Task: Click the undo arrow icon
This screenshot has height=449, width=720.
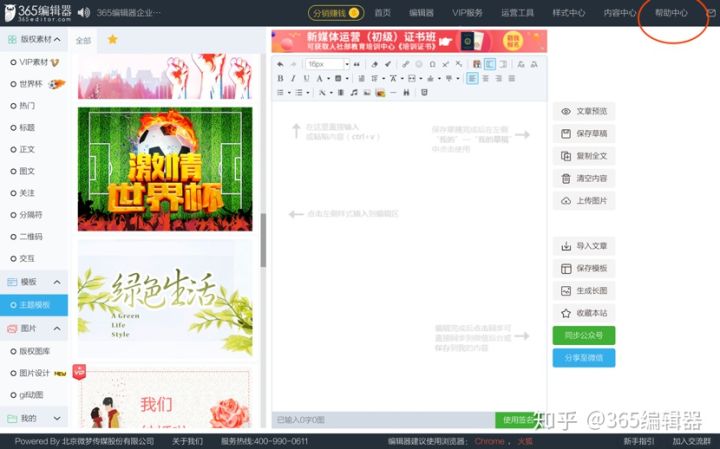Action: [280, 64]
